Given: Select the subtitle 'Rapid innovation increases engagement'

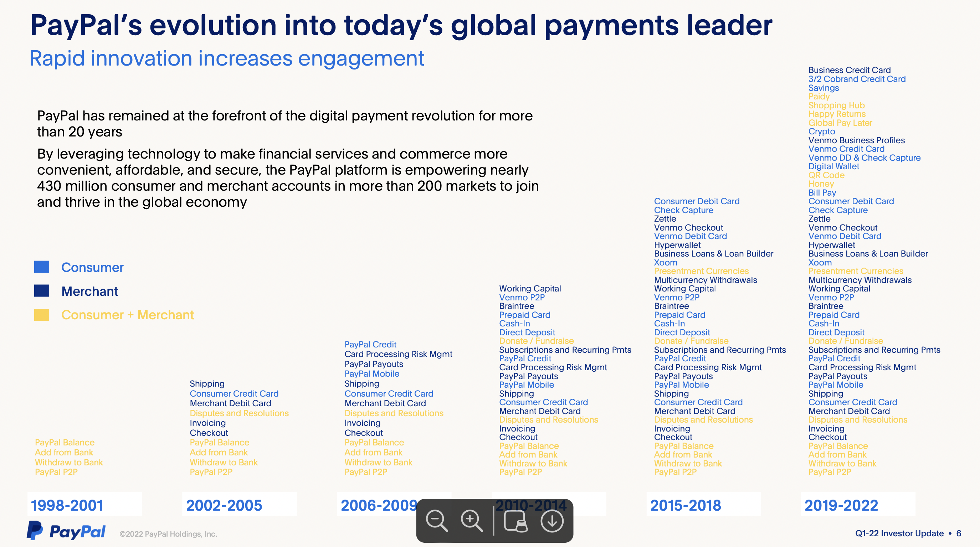Looking at the screenshot, I should click(x=227, y=58).
